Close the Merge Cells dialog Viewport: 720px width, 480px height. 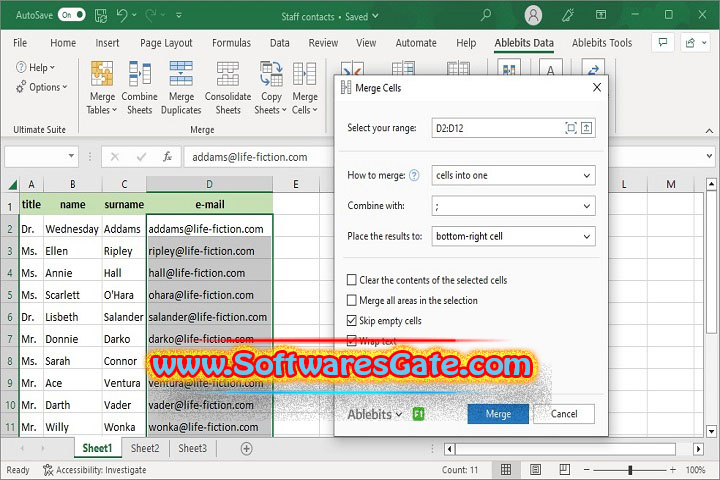(x=596, y=87)
